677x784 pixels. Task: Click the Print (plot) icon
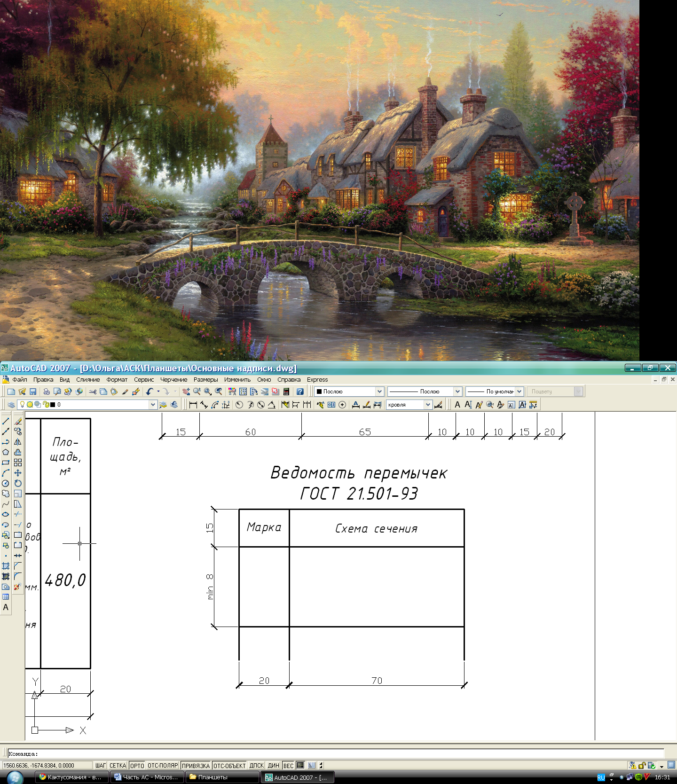pos(46,392)
